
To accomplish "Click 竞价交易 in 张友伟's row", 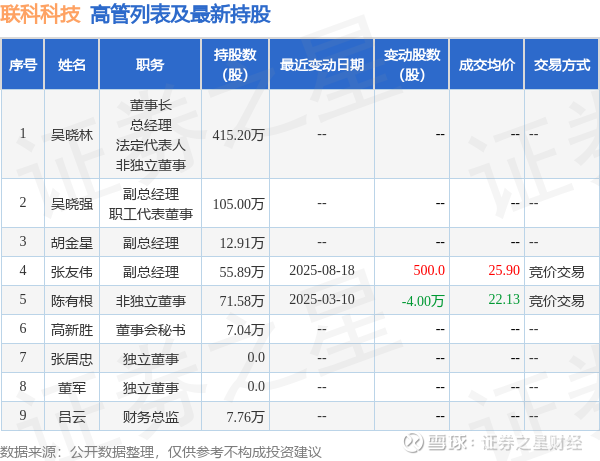I will pos(556,272).
